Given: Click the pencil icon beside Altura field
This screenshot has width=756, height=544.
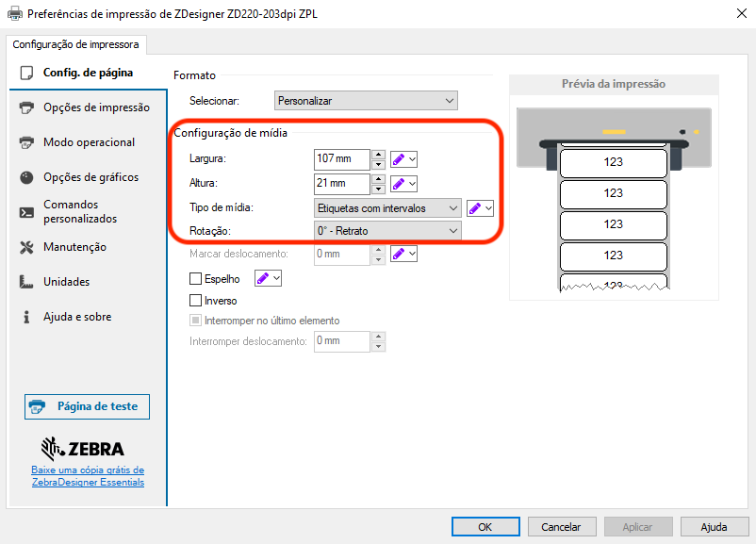Looking at the screenshot, I should [399, 183].
